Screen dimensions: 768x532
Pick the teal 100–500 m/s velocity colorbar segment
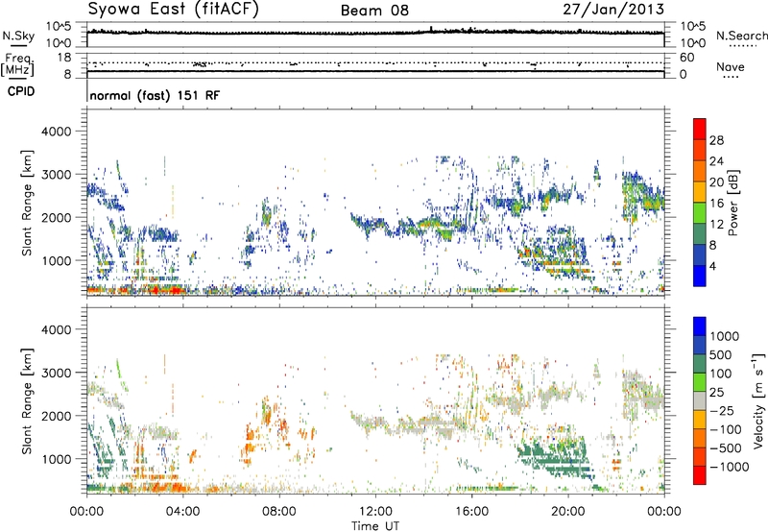pyautogui.click(x=700, y=364)
